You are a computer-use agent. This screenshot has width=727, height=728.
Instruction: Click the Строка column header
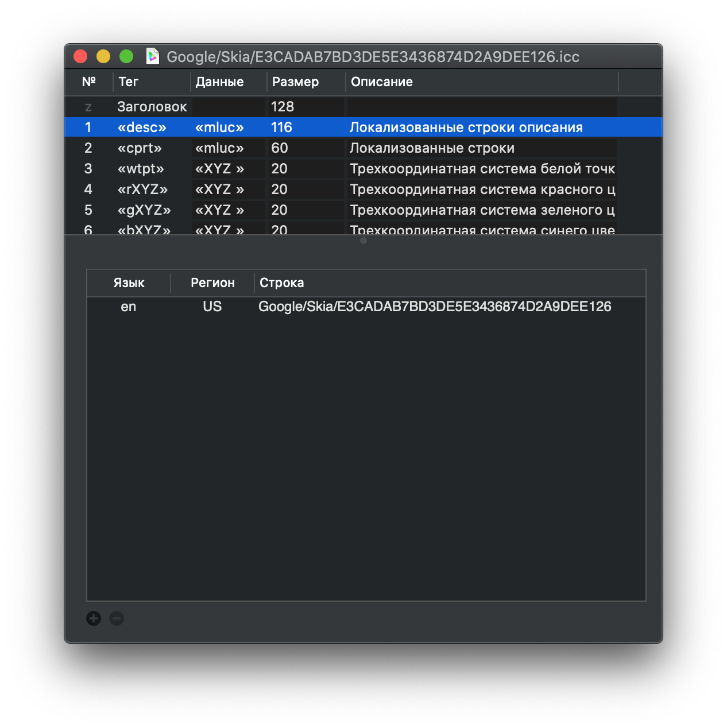pos(450,283)
